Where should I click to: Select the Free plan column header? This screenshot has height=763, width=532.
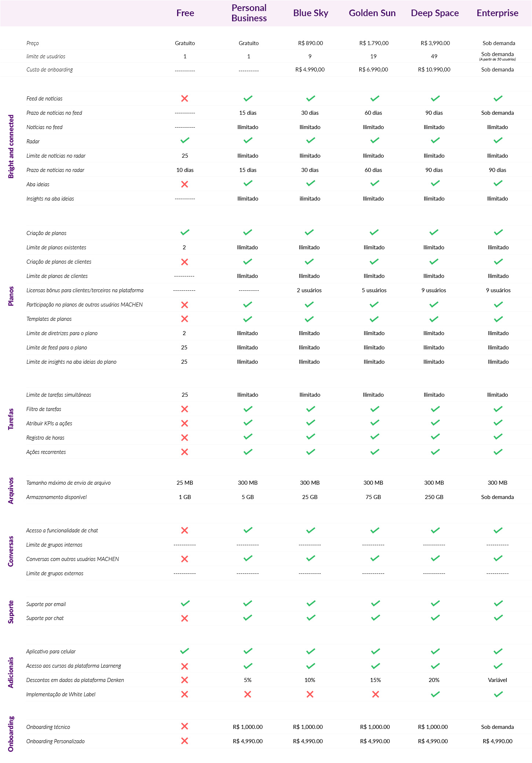point(185,13)
